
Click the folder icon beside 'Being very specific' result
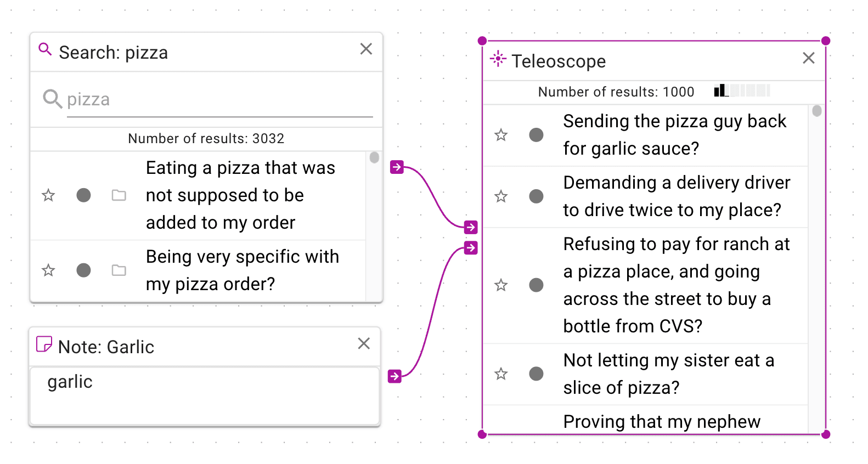(119, 270)
